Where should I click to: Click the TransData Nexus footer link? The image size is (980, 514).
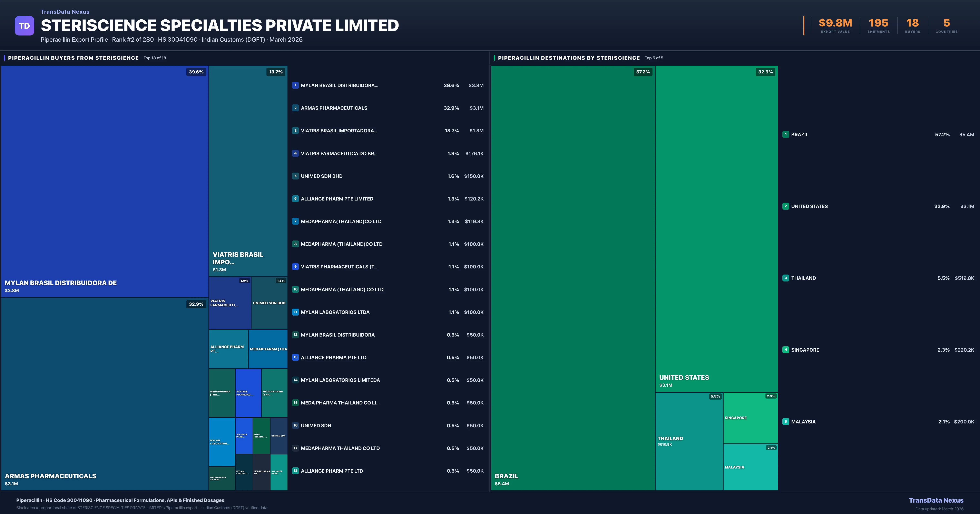click(936, 500)
